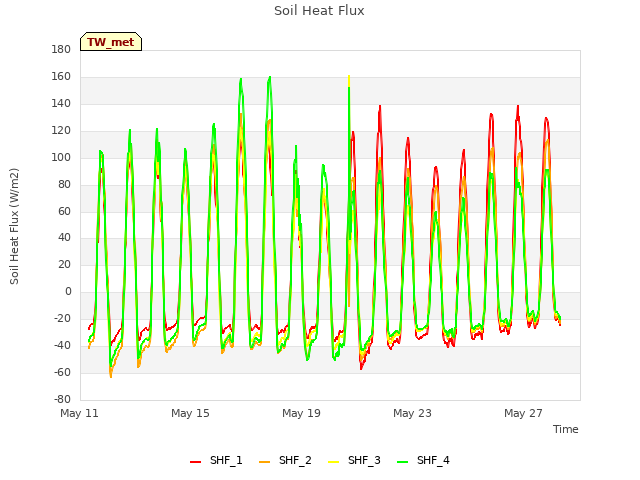Toggle the SHF_3 legend entry
The image size is (640, 480).
(354, 460)
